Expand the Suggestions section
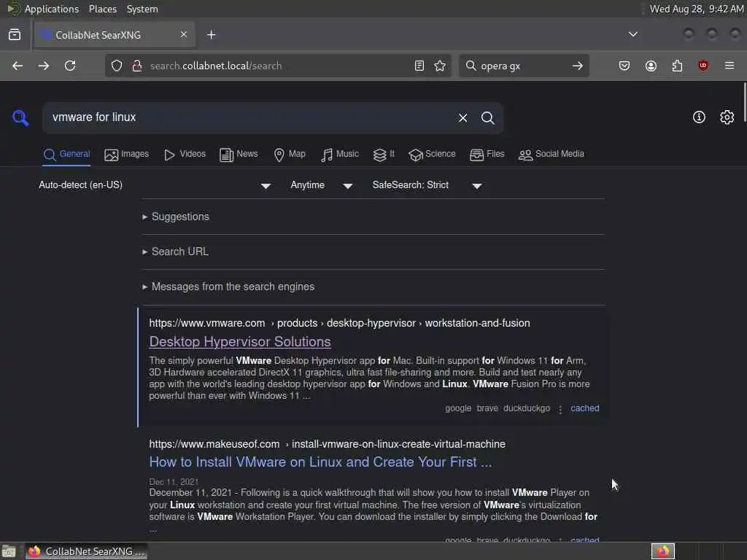Viewport: 747px width, 560px height. (x=176, y=217)
